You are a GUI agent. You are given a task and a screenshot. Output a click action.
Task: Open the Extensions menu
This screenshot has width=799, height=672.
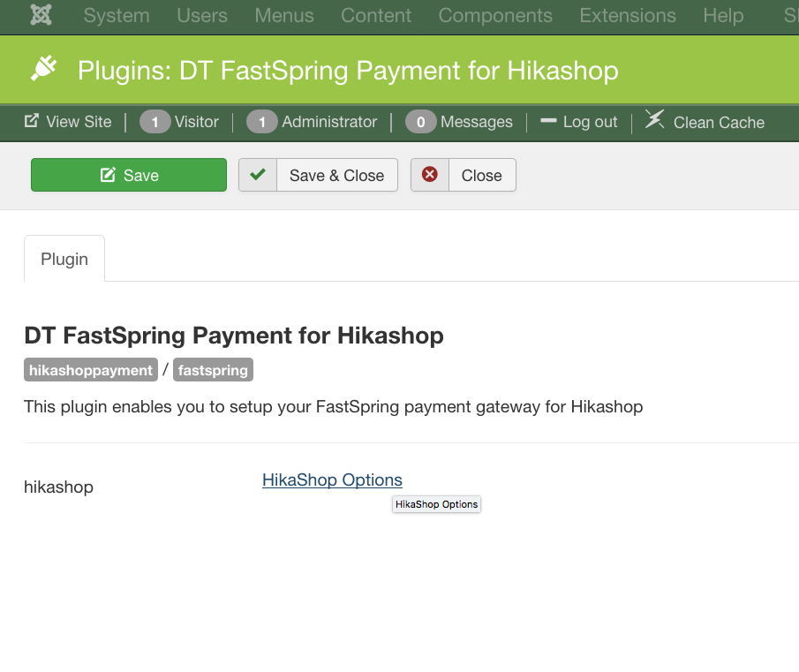click(x=628, y=15)
